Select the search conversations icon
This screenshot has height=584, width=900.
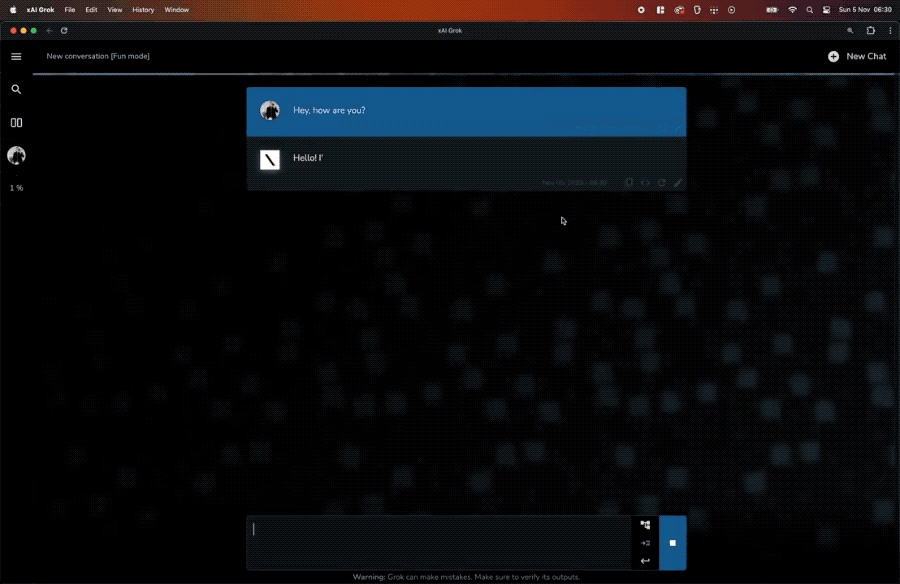pyautogui.click(x=16, y=89)
